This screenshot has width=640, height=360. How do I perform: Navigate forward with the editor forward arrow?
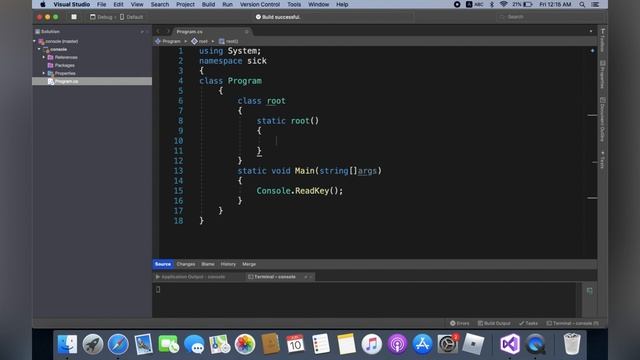168,31
